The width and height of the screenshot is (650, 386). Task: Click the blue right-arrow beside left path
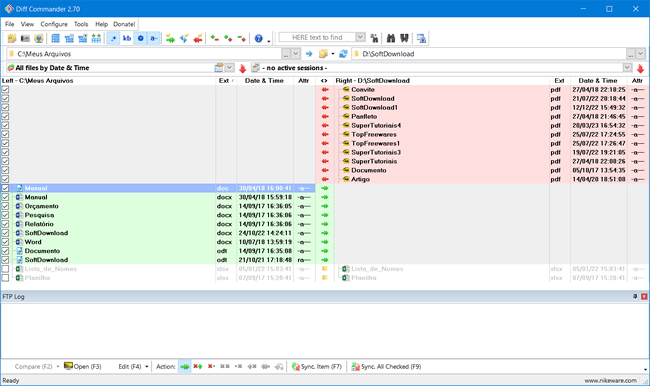pyautogui.click(x=309, y=54)
